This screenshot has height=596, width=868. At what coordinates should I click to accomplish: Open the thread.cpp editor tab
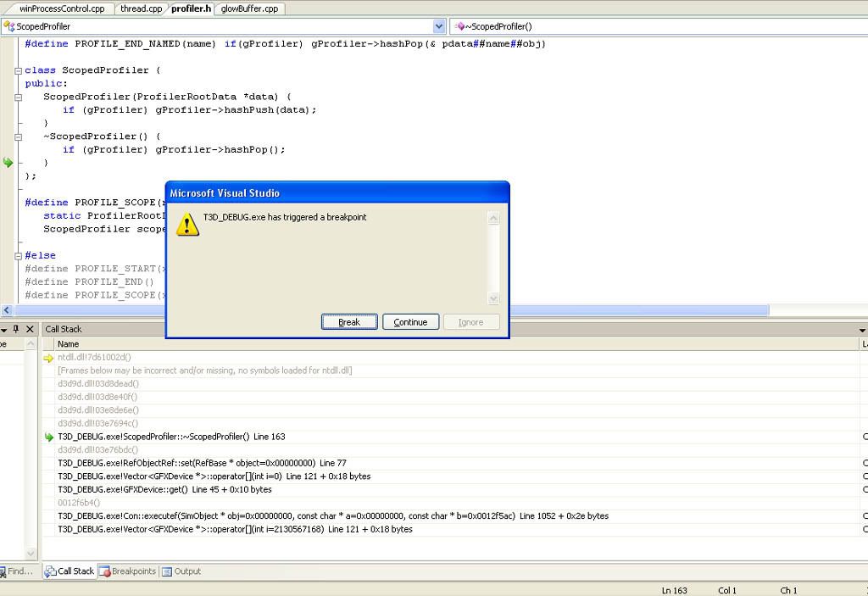141,8
